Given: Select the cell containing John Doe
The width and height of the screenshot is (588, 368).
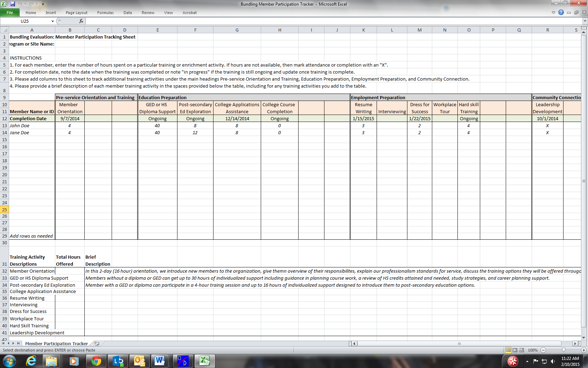Looking at the screenshot, I should (32, 125).
